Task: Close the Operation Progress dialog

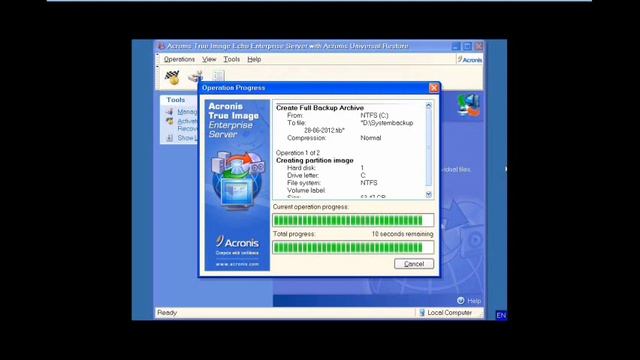Action: pos(434,88)
